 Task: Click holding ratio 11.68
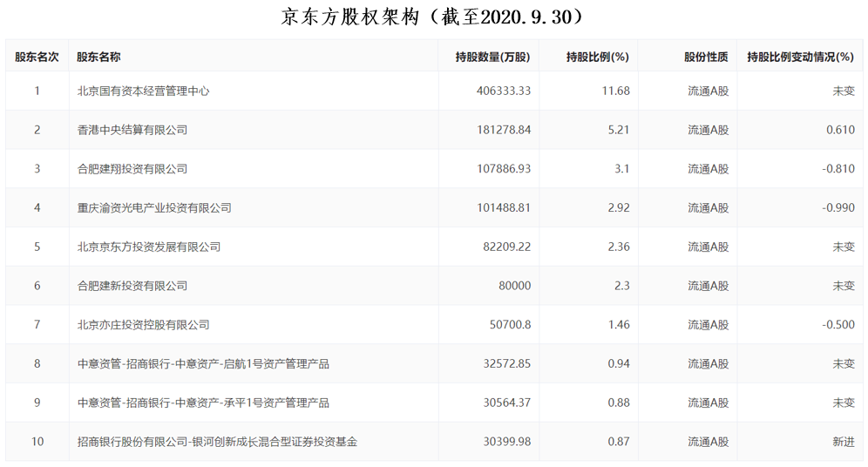click(x=615, y=91)
